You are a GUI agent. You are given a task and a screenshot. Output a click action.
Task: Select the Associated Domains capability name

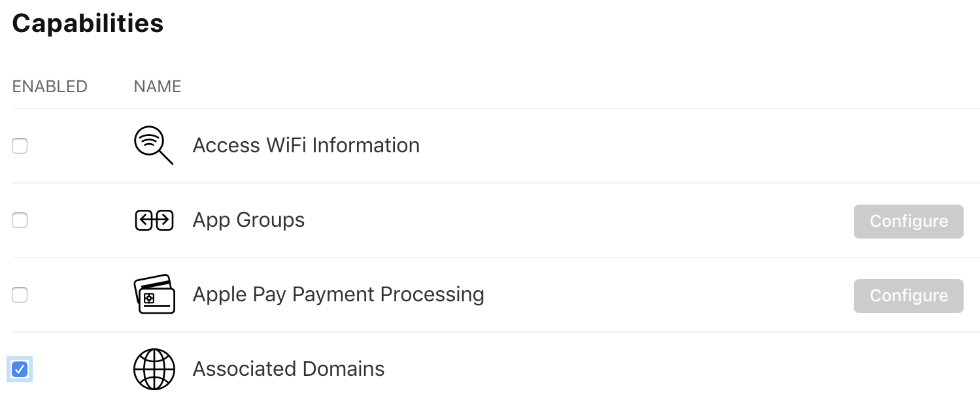pos(288,369)
